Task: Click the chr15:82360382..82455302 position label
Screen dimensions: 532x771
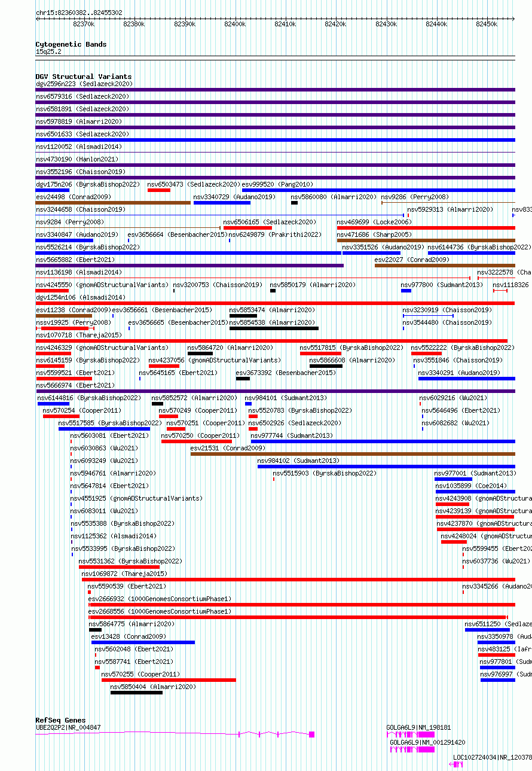Action: (79, 13)
